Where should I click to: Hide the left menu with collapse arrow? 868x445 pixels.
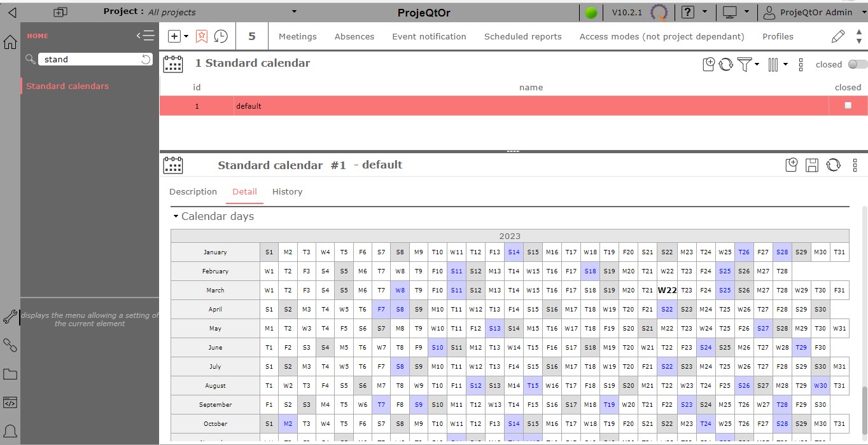[145, 36]
